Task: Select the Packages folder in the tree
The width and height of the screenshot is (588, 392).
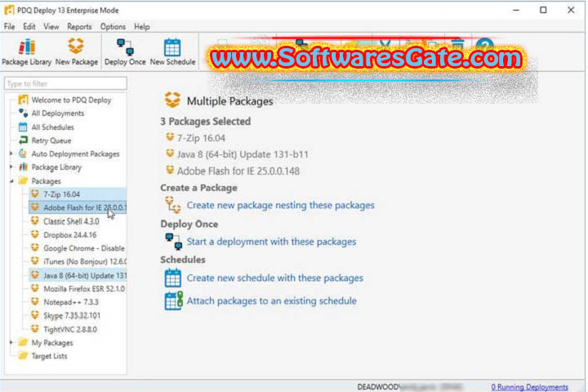Action: (46, 181)
